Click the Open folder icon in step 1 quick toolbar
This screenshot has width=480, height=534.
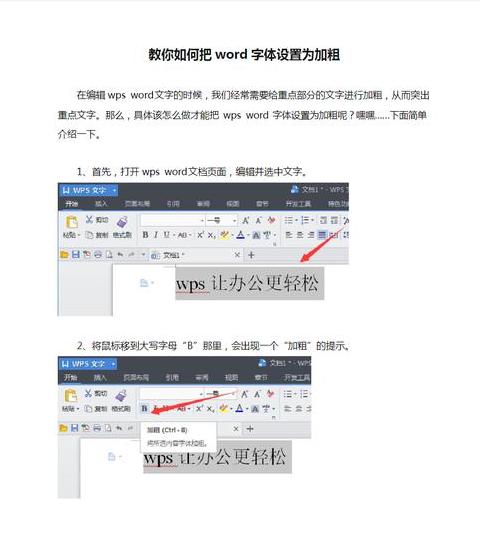click(64, 255)
